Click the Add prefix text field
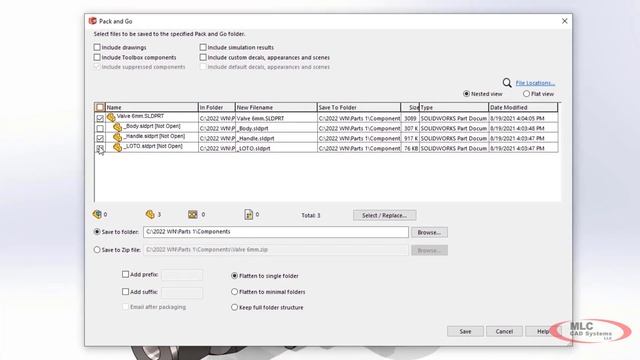The width and height of the screenshot is (640, 360). (182, 275)
